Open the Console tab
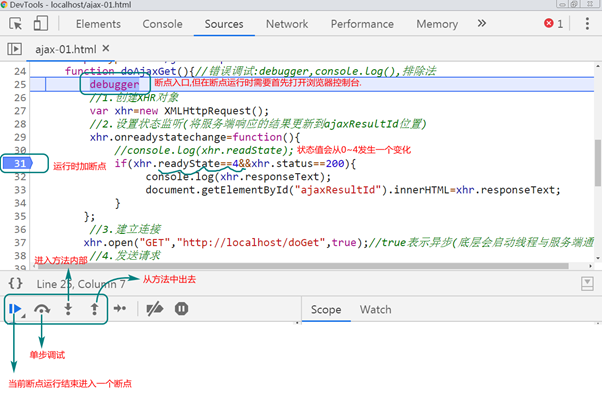Screen dimensions: 602x407 pos(162,24)
